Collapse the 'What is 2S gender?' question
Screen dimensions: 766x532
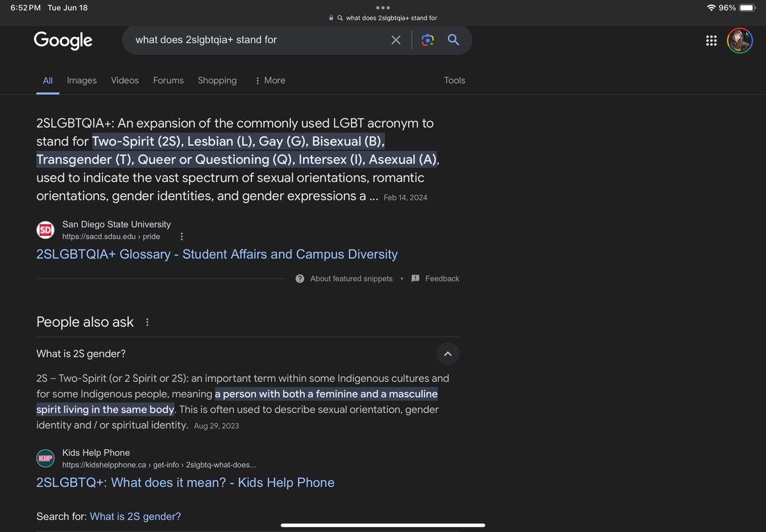click(x=447, y=354)
